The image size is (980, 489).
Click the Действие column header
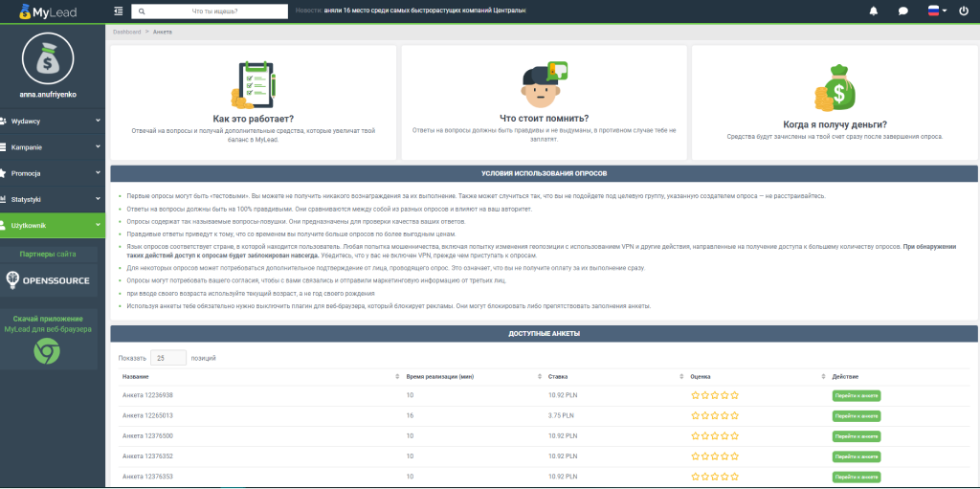[845, 377]
